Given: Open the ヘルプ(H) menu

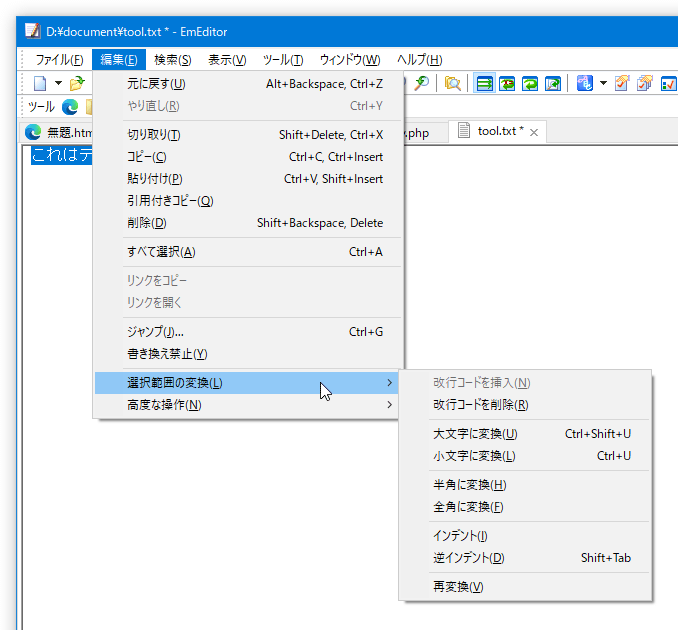Looking at the screenshot, I should 419,60.
